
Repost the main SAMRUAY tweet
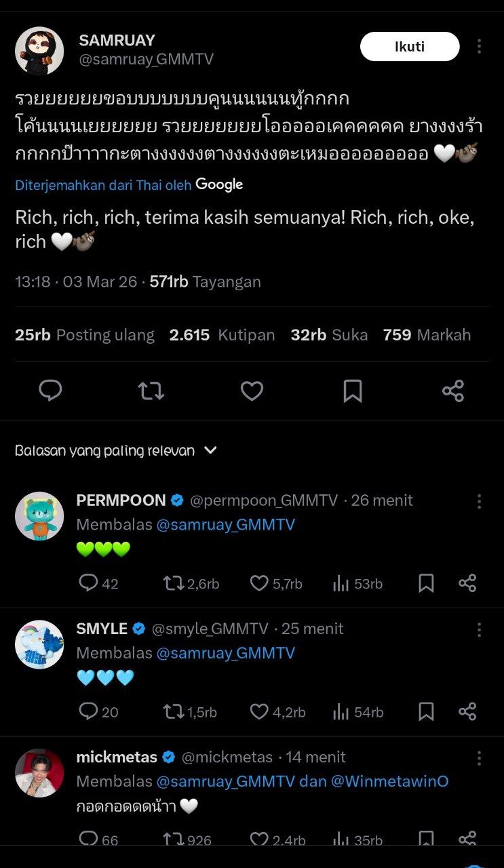[x=151, y=391]
